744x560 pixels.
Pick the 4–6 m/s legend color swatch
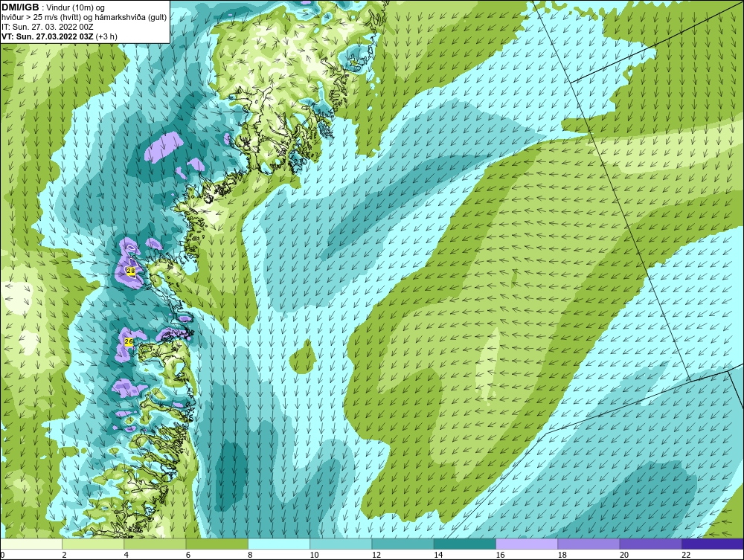click(x=155, y=544)
